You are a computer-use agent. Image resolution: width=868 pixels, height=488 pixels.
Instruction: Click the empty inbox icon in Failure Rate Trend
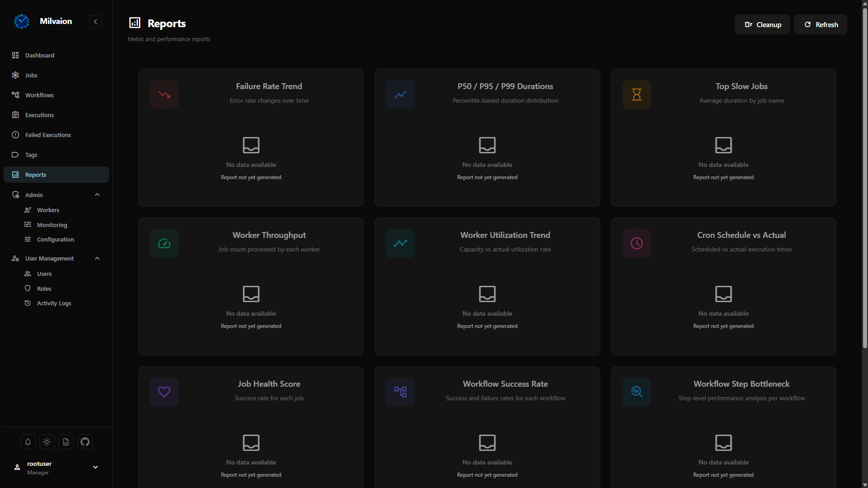click(x=251, y=145)
